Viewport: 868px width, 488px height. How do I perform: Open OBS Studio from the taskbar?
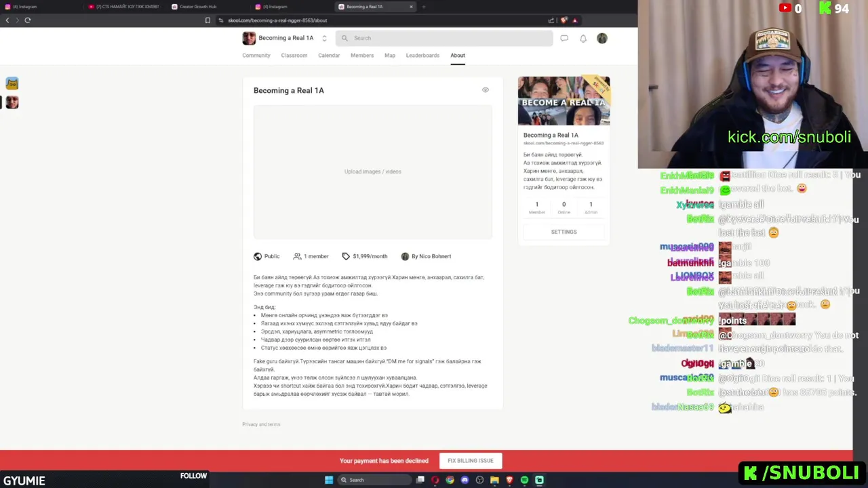click(479, 480)
